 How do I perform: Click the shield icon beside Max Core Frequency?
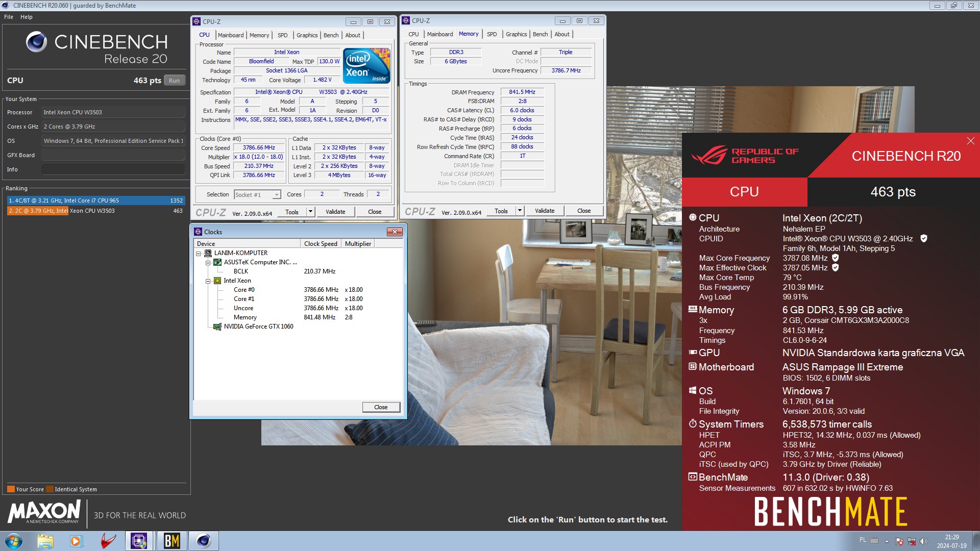click(x=835, y=258)
